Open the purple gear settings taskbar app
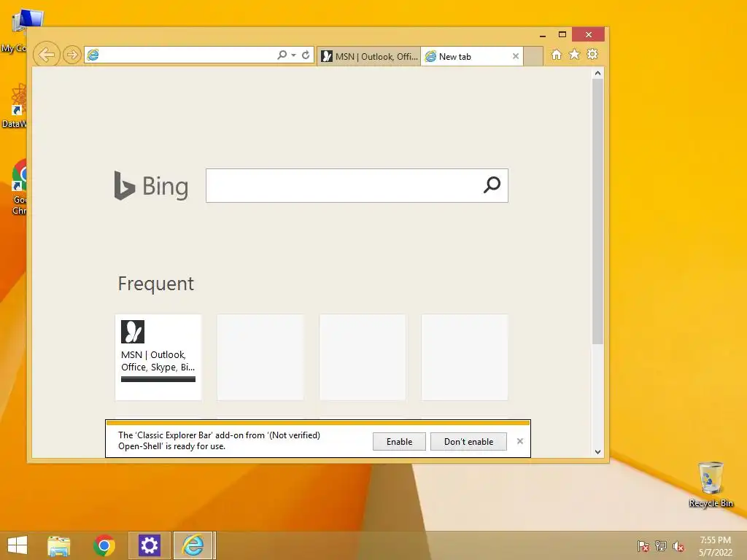The height and width of the screenshot is (560, 747). pos(149,545)
